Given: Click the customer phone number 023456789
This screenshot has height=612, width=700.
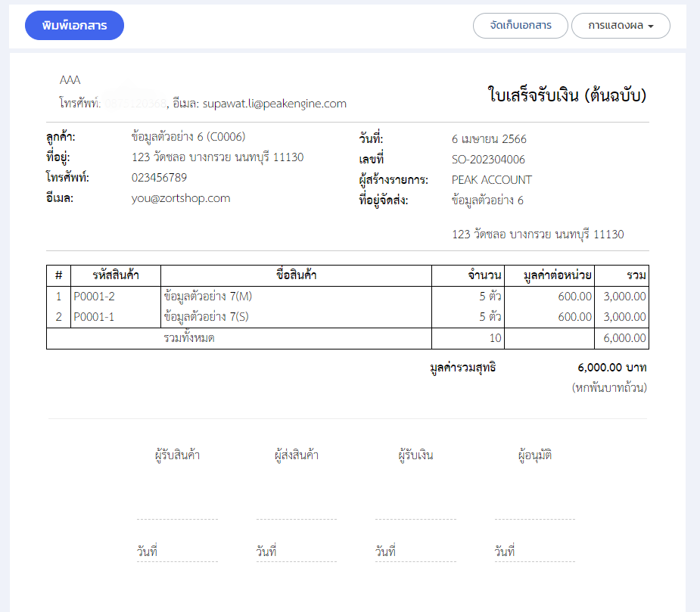Looking at the screenshot, I should [159, 178].
